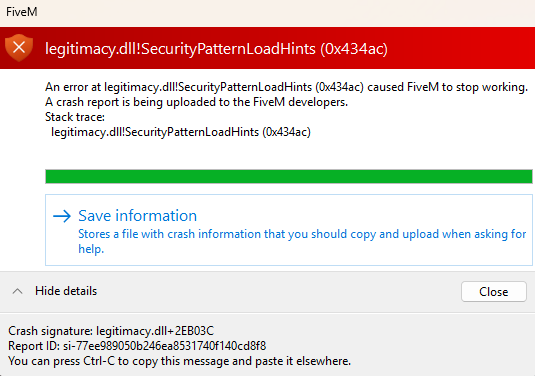
Task: Click the Save information description text
Action: point(302,241)
